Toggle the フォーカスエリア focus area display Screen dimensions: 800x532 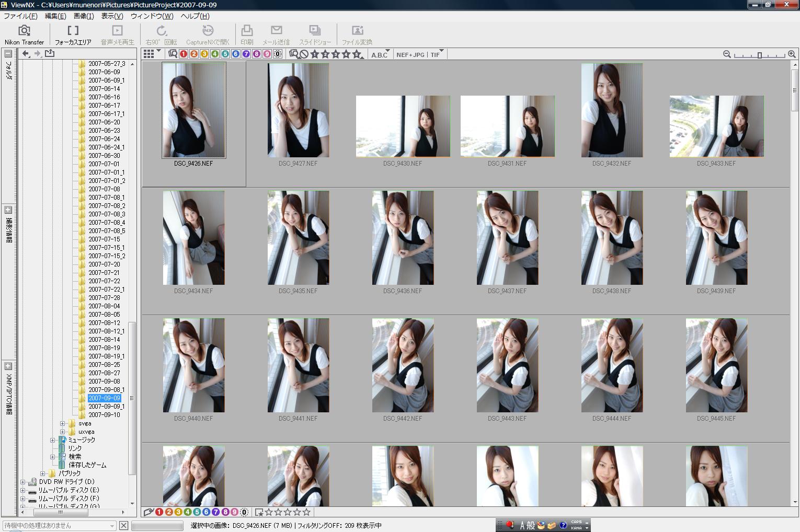tap(73, 35)
